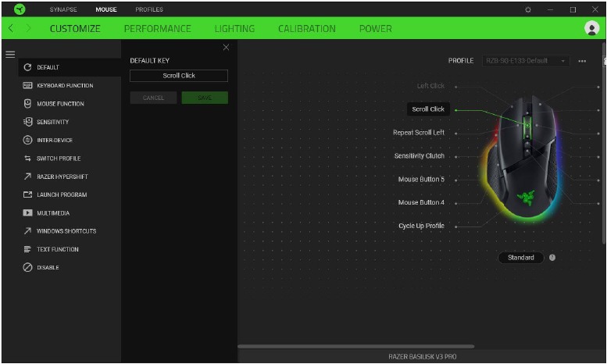Click the Disable circle-slash icon

[27, 267]
